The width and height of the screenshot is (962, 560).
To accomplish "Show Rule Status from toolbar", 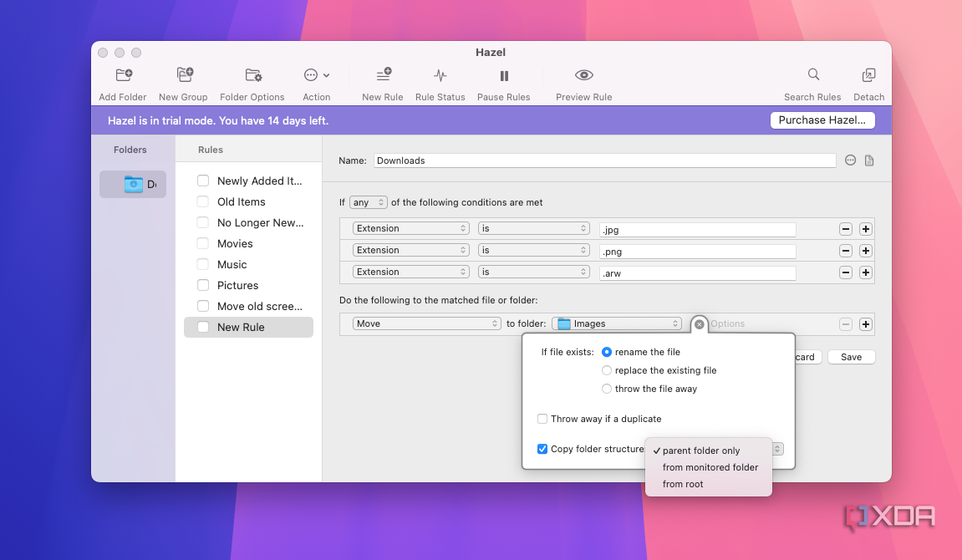I will (x=440, y=75).
